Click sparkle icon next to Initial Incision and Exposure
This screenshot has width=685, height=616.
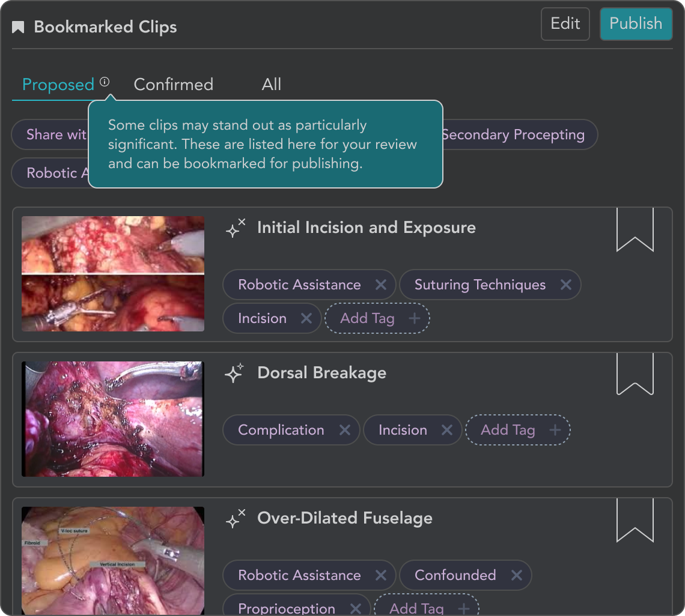pyautogui.click(x=236, y=228)
